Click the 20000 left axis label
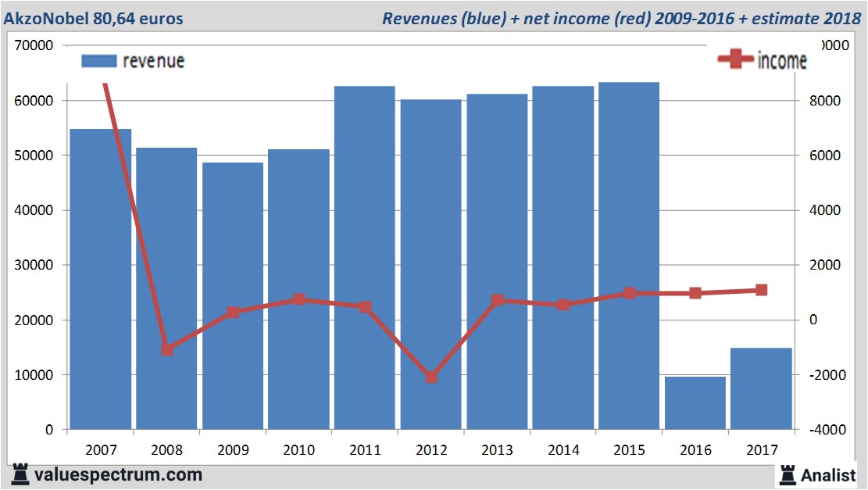Screen dimensions: 868x490 [34, 320]
